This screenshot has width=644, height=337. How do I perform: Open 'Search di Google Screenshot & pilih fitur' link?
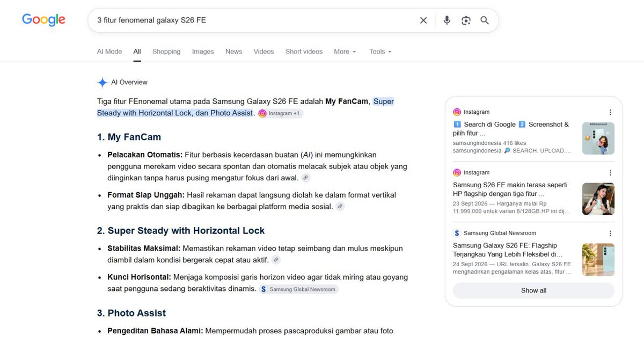[511, 129]
